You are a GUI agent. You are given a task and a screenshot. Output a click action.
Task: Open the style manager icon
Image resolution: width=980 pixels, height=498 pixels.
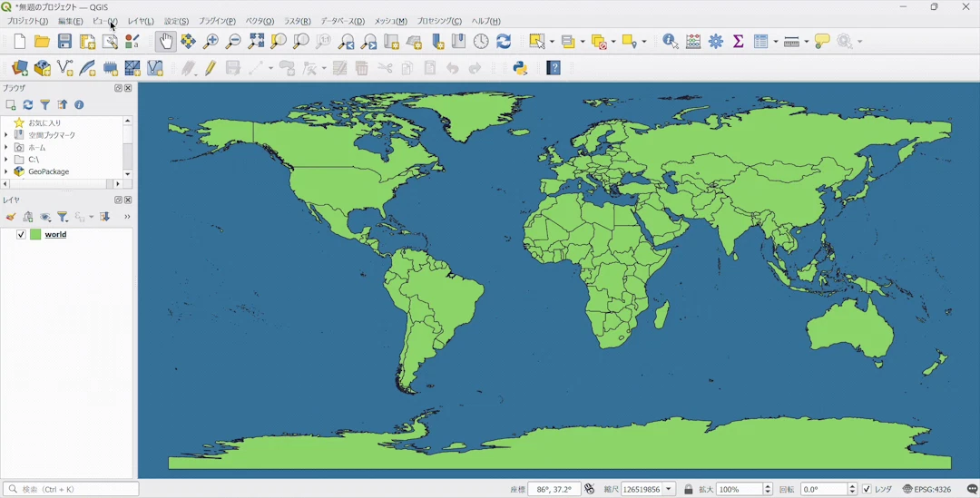coord(132,41)
